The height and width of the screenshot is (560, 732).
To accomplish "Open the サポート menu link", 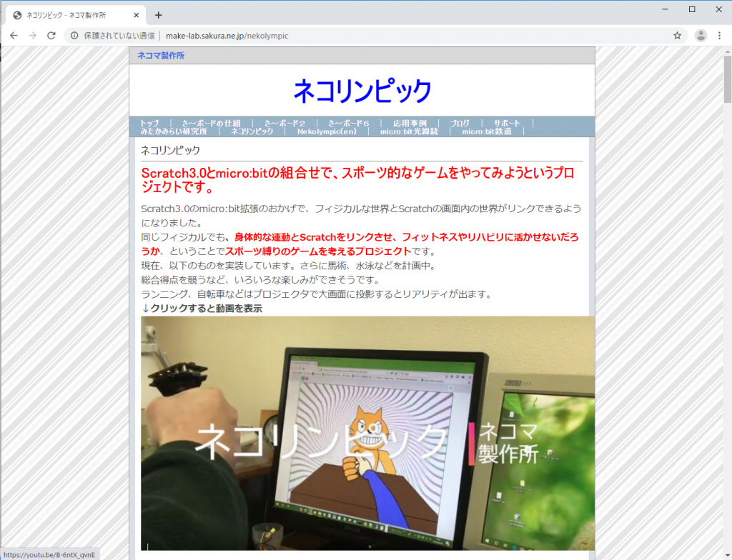I will click(x=507, y=123).
